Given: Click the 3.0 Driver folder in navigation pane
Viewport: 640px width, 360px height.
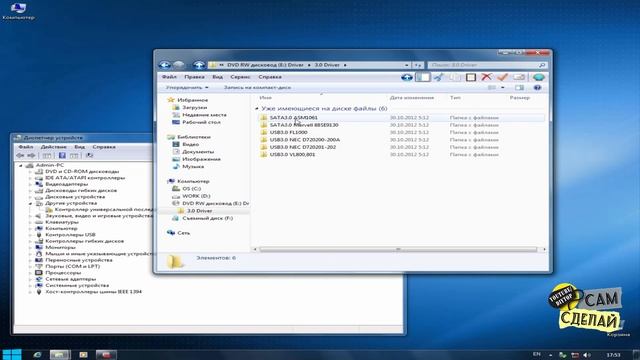Looking at the screenshot, I should (x=199, y=211).
